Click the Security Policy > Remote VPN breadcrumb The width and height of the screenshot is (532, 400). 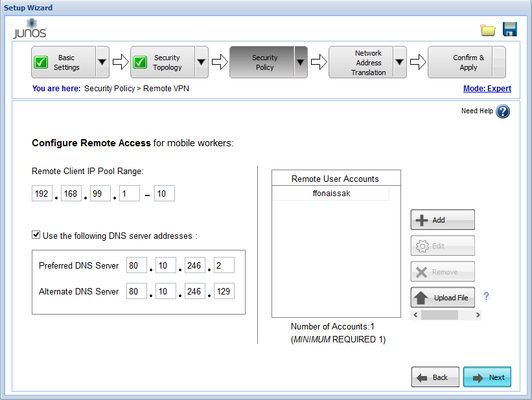pos(137,89)
